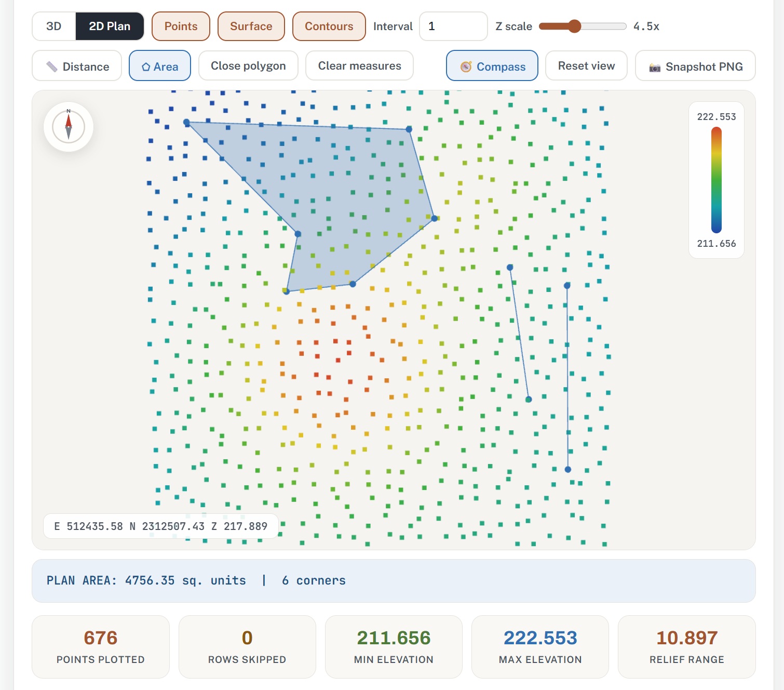The width and height of the screenshot is (784, 690).
Task: Switch to 3D view tab
Action: [x=54, y=26]
